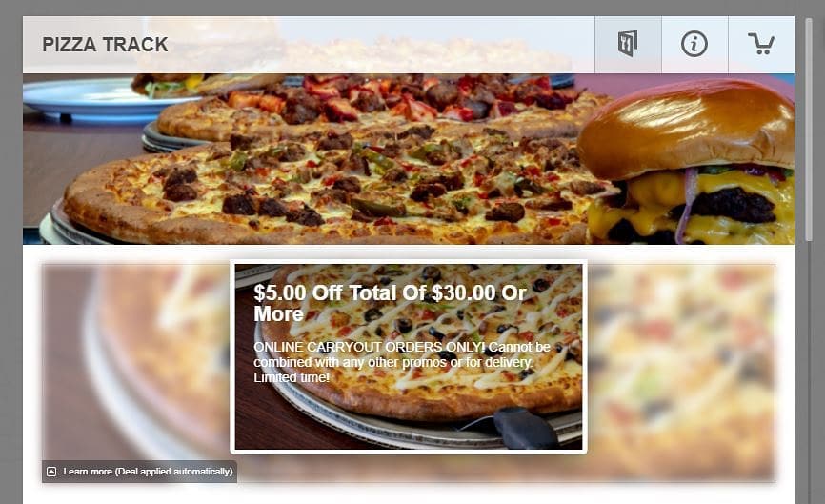Viewport: 825px width, 504px height.
Task: Click the page's vertical scrollbar thumb
Action: [809, 130]
